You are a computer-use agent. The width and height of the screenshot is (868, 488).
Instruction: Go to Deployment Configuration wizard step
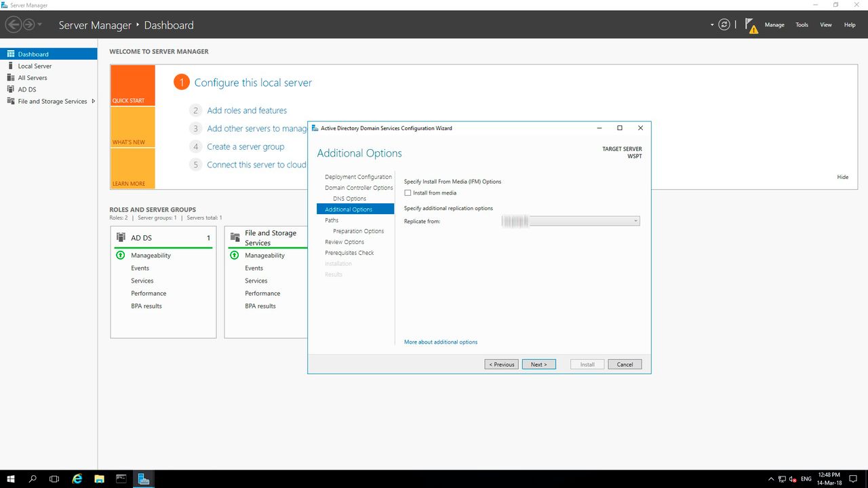(x=358, y=177)
